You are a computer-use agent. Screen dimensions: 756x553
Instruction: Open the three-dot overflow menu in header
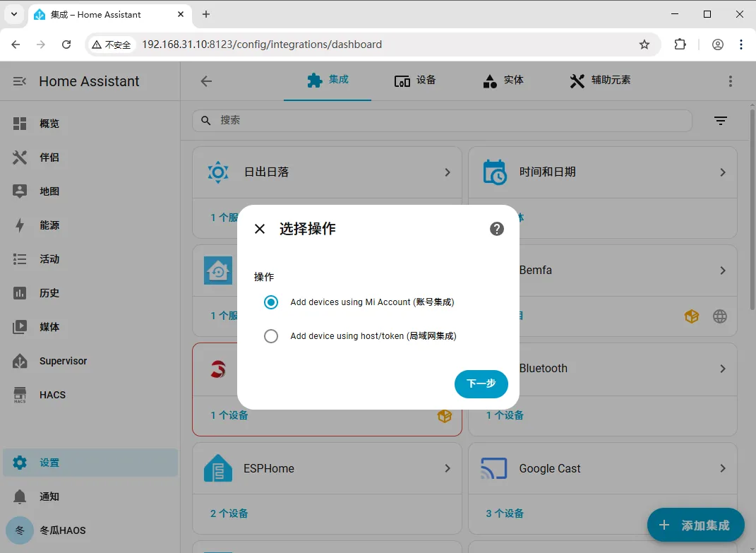point(731,81)
